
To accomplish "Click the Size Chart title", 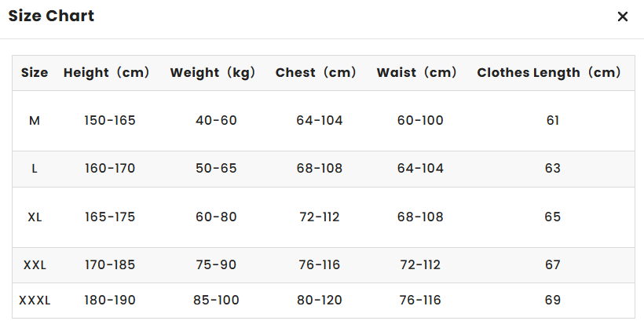I will (x=51, y=16).
